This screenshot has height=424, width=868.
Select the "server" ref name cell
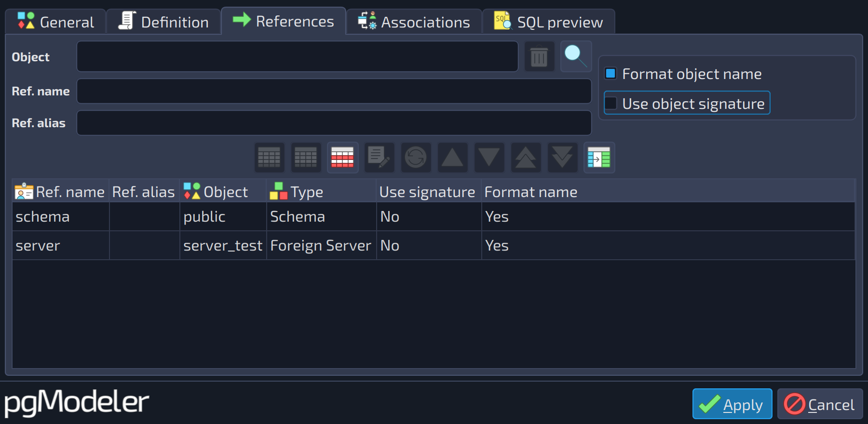[x=61, y=246]
